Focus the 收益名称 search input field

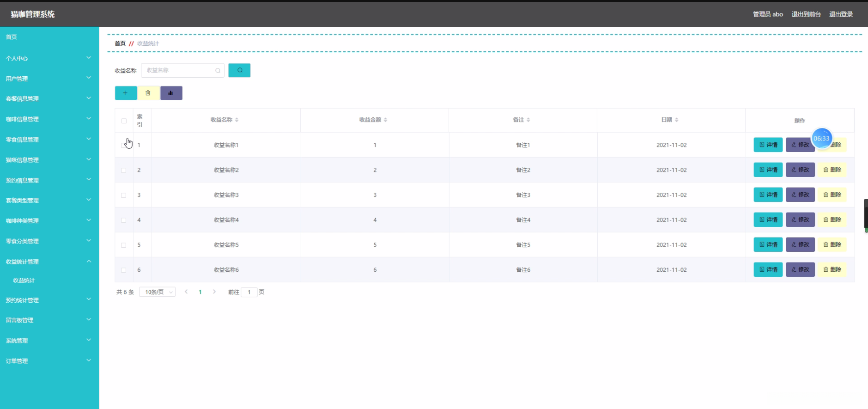point(182,70)
